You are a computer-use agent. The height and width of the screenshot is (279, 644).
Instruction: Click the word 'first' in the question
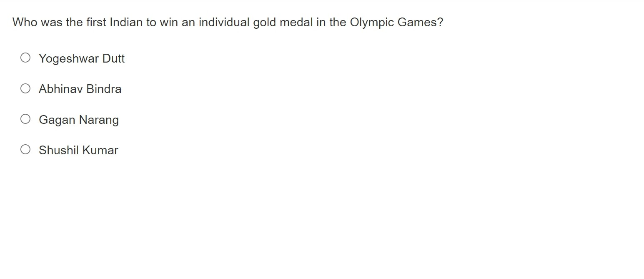(96, 22)
